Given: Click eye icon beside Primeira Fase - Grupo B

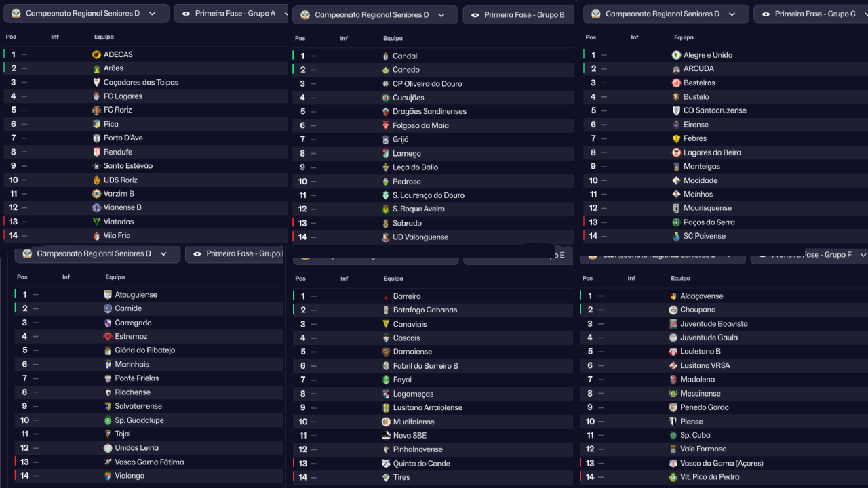Looking at the screenshot, I should 475,15.
